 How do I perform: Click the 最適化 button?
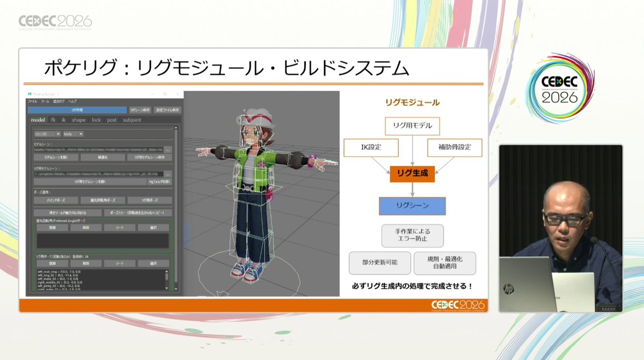[103, 158]
